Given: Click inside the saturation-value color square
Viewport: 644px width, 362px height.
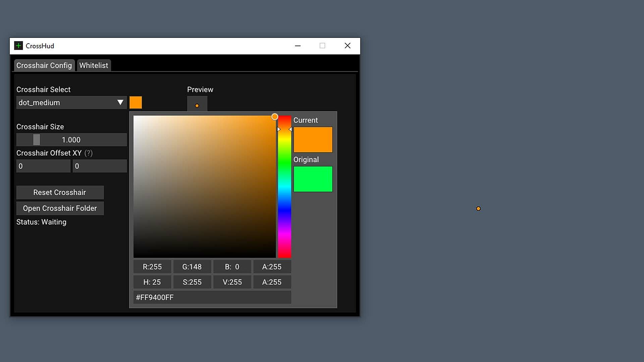Looking at the screenshot, I should tap(205, 187).
